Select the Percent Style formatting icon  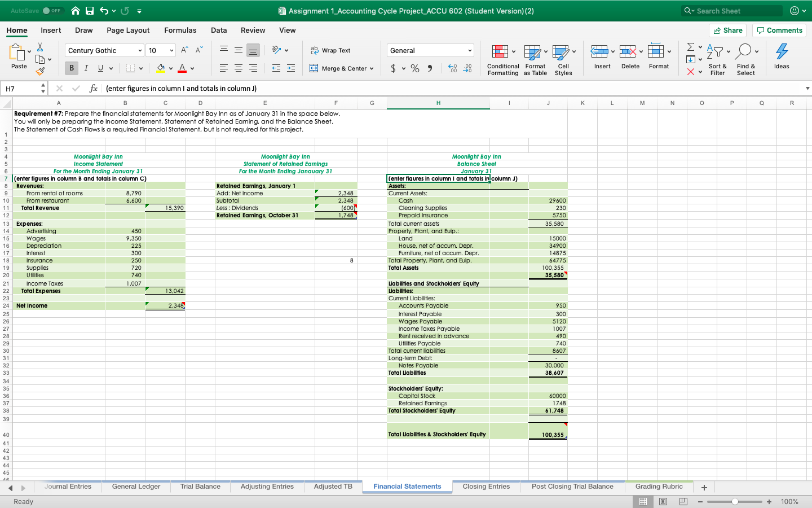tap(414, 68)
